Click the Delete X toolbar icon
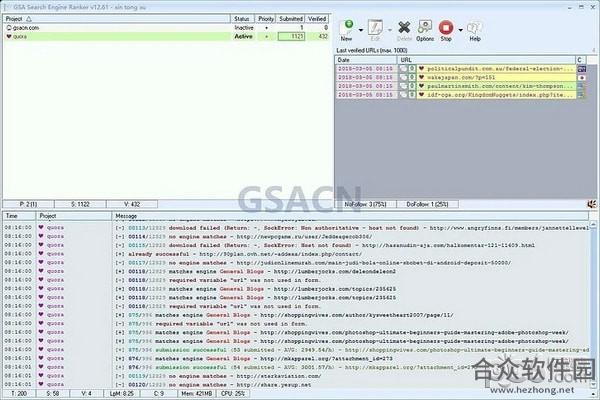This screenshot has width=600, height=400. coord(404,30)
